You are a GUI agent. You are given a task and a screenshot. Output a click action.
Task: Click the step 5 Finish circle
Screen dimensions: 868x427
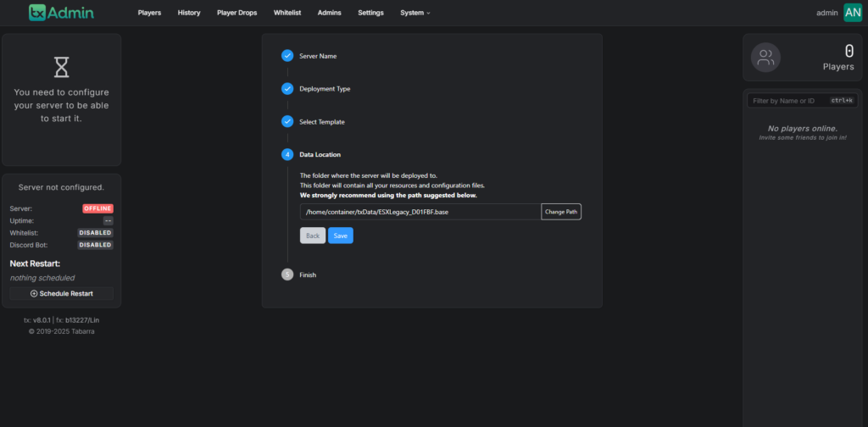287,274
